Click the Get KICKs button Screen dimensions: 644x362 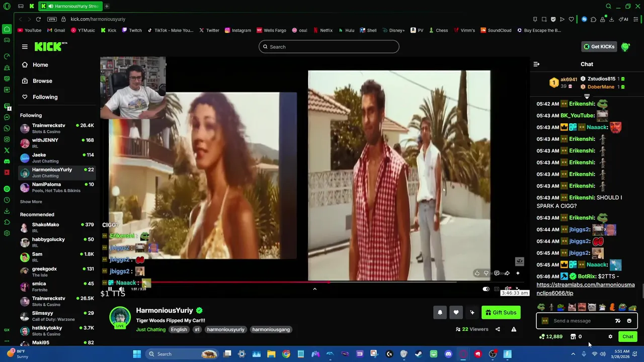click(x=599, y=47)
